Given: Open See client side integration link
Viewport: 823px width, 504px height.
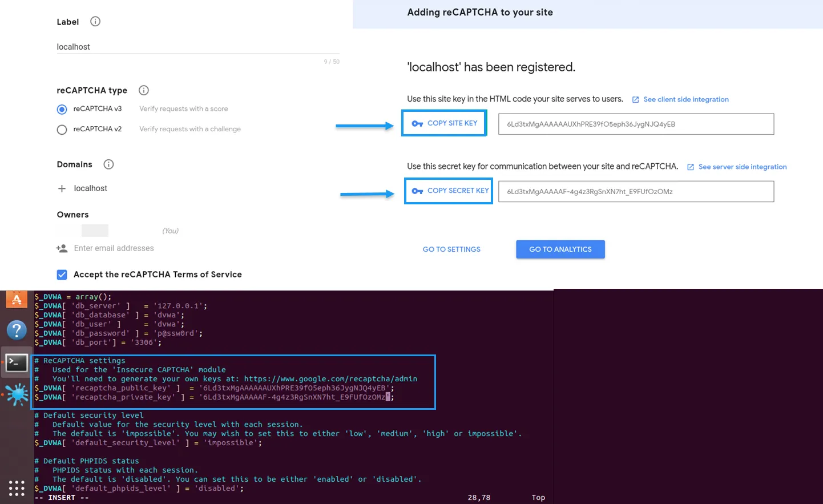Looking at the screenshot, I should [x=686, y=99].
